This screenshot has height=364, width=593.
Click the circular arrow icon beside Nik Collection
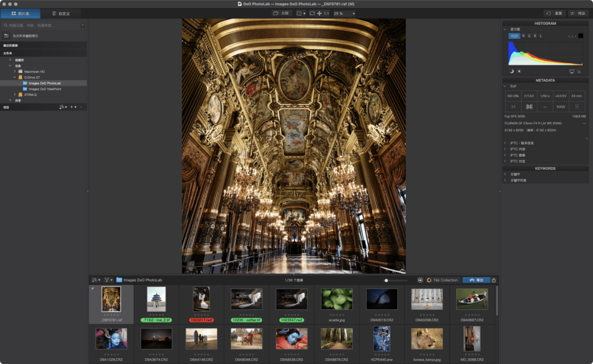tap(420, 280)
